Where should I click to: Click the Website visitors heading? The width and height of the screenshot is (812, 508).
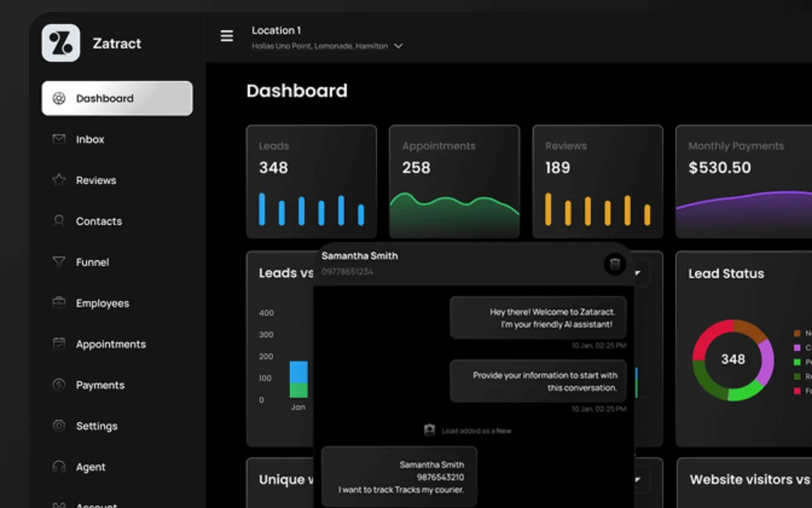pos(750,480)
